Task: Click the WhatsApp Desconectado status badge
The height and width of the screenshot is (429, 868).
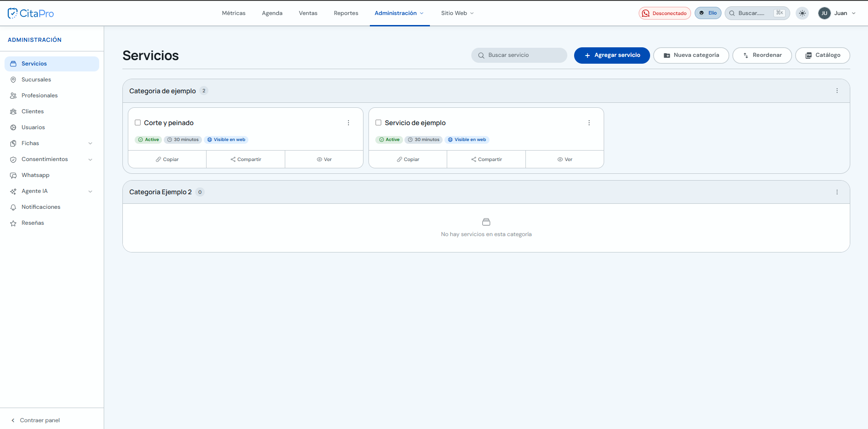Action: coord(665,13)
